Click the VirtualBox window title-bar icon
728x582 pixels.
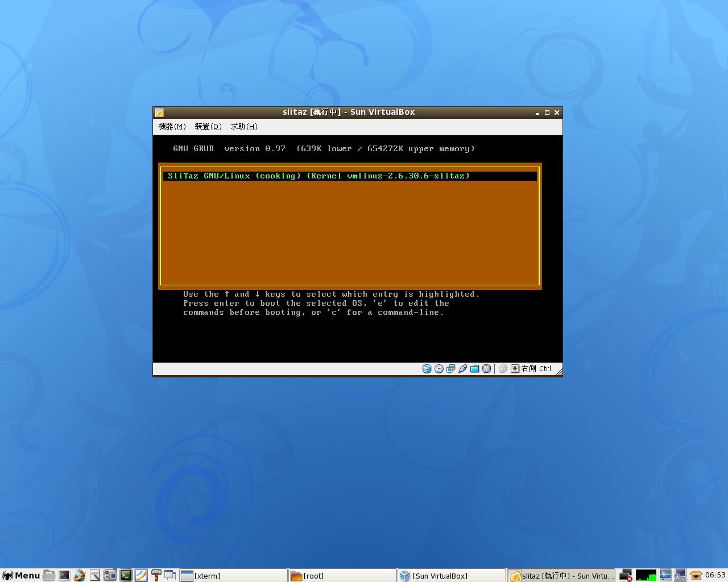coord(160,113)
